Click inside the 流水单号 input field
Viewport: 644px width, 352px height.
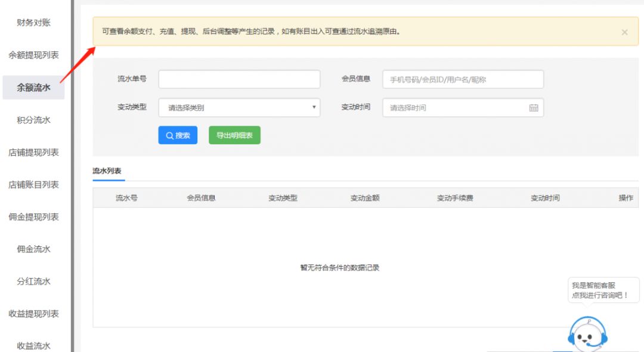click(239, 78)
